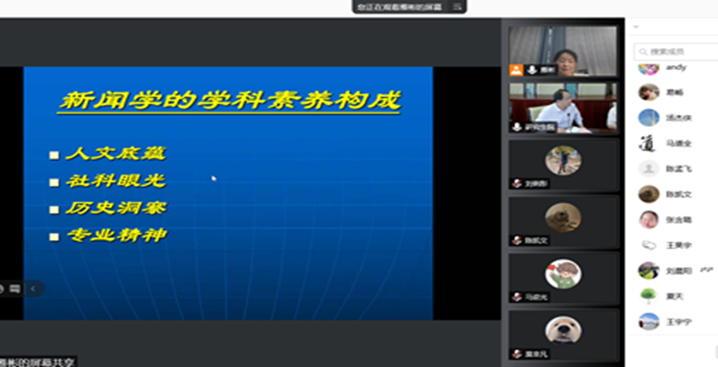Open the options icon on the screen-viewing banner
Viewport: 718px width, 367px height.
coord(457,6)
